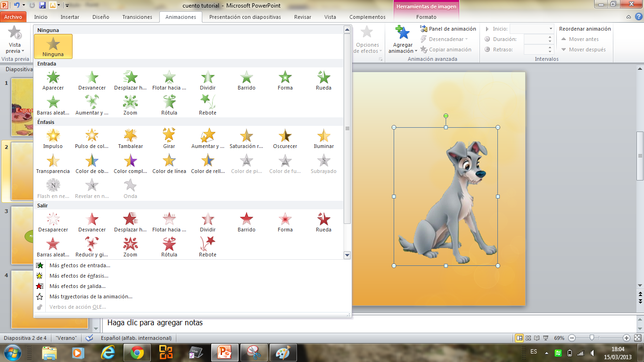Image resolution: width=644 pixels, height=362 pixels.
Task: Click the green rotation handle above the dog
Action: pos(446,116)
